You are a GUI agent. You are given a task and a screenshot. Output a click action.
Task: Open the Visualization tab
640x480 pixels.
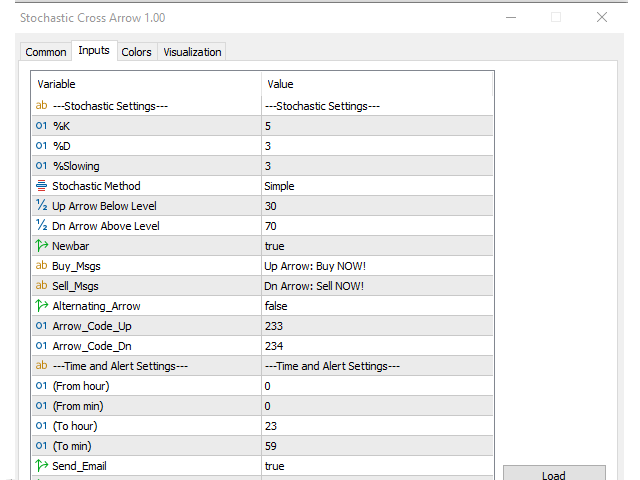pyautogui.click(x=192, y=52)
